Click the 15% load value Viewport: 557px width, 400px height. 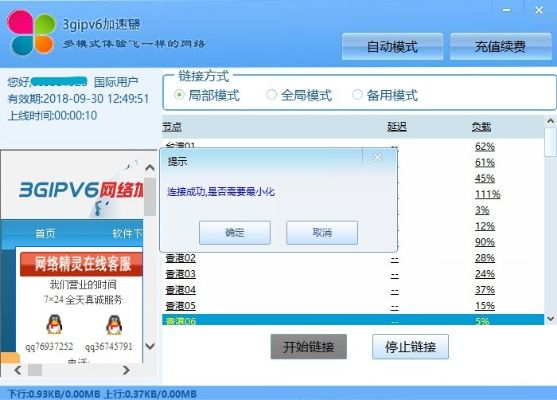tap(485, 306)
